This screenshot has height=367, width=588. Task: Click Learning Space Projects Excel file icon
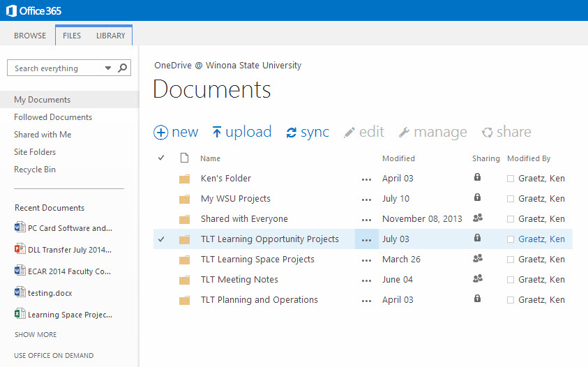click(x=20, y=315)
